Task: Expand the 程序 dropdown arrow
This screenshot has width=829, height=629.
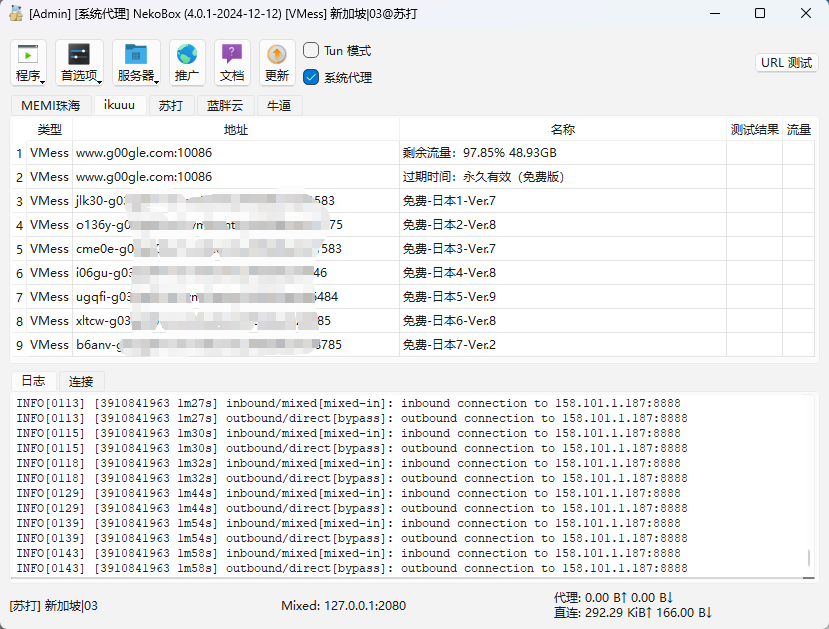Action: [42, 79]
